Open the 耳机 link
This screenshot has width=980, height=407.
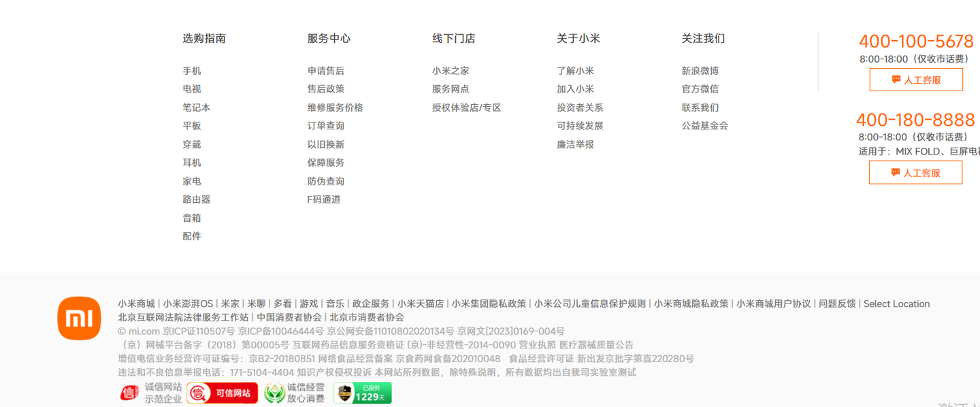tap(192, 163)
